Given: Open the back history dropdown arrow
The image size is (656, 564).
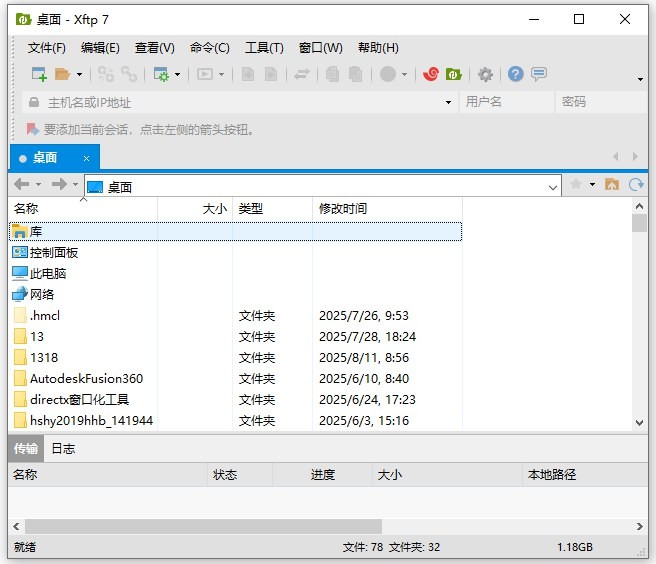Looking at the screenshot, I should (x=38, y=185).
